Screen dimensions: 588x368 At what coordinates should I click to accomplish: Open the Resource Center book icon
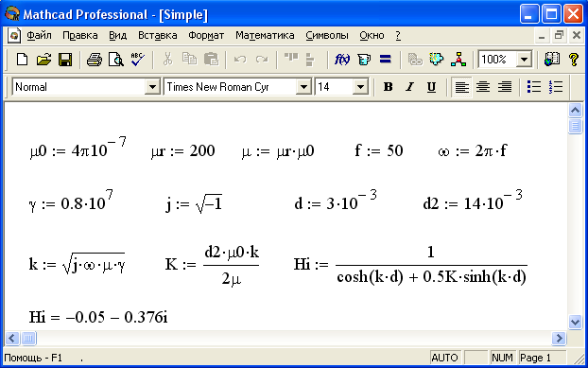552,59
